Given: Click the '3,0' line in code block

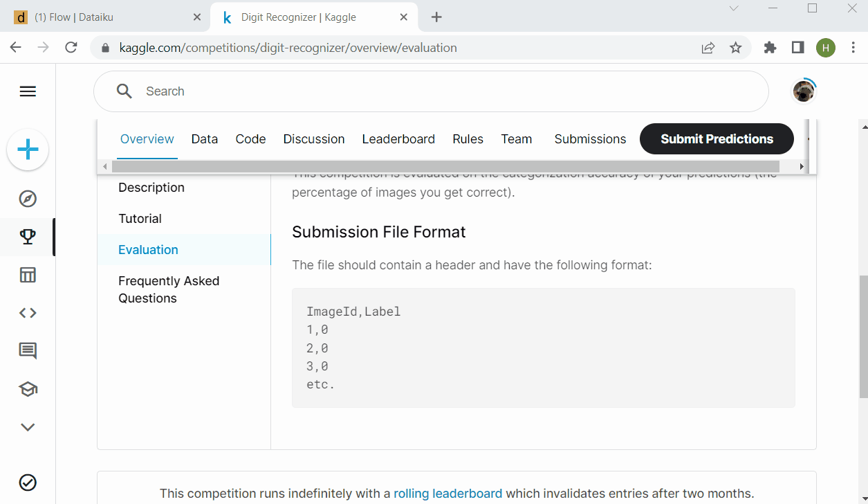Looking at the screenshot, I should pos(317,366).
